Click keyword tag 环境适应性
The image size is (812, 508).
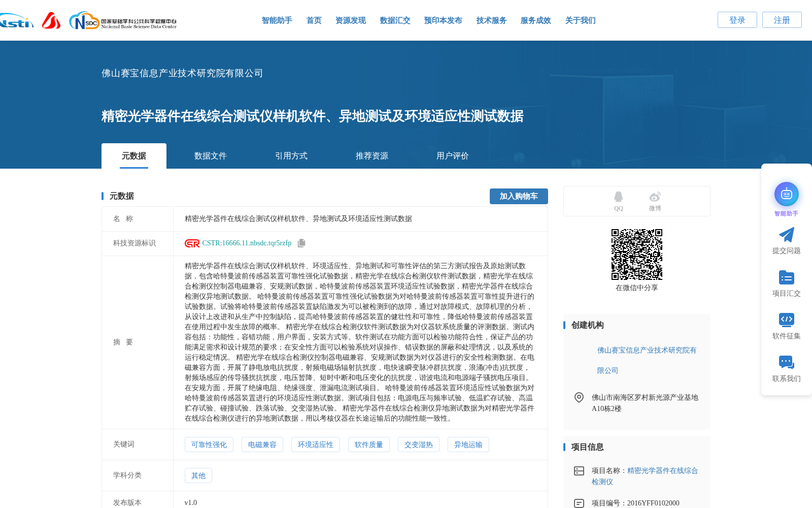[x=316, y=444]
